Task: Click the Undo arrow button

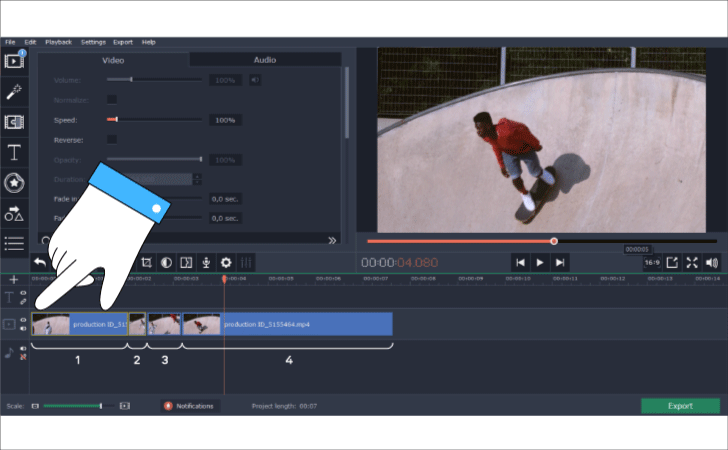Action: point(40,263)
